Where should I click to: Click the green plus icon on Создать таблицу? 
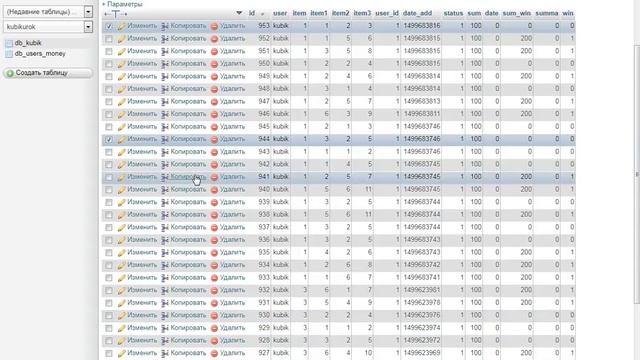(x=10, y=73)
